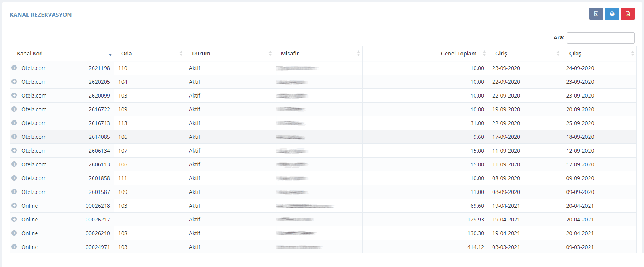Expand plus icon for reservation 2616713
644x267 pixels.
pos(14,123)
